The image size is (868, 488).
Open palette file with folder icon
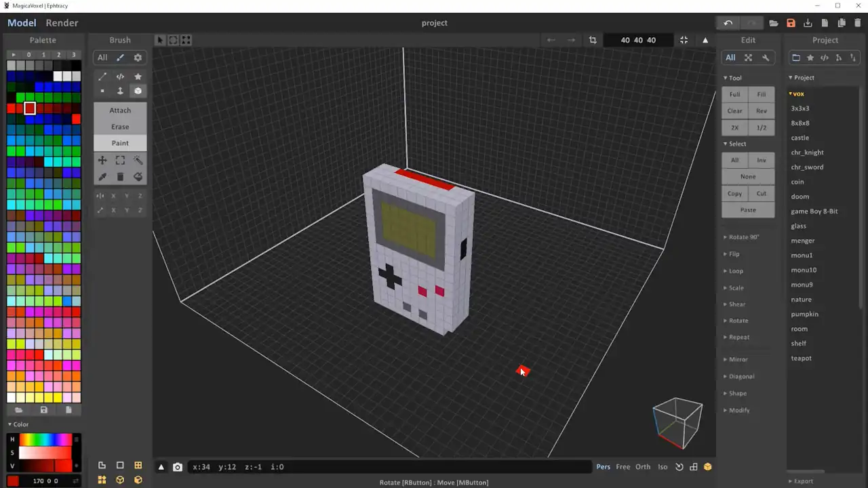[19, 410]
